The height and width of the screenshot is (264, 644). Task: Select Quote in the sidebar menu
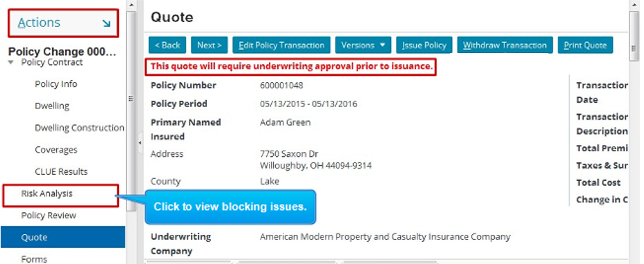(x=34, y=238)
